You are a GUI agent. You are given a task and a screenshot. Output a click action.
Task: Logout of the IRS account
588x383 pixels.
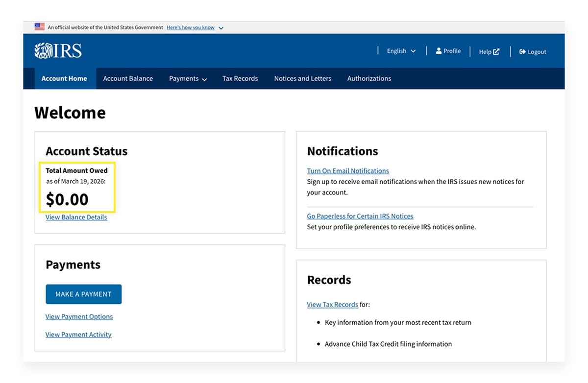click(532, 51)
